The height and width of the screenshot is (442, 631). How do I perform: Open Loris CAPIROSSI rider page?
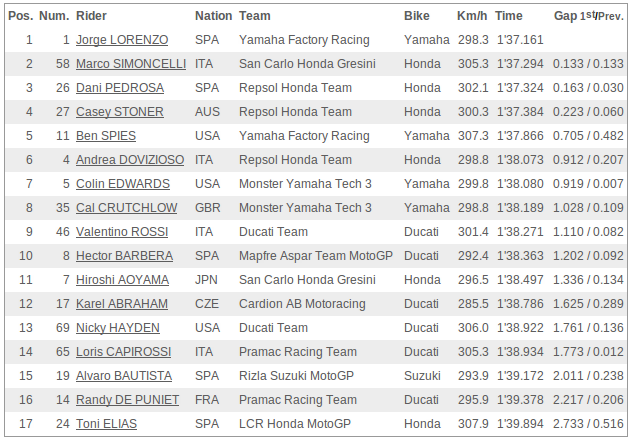(124, 352)
